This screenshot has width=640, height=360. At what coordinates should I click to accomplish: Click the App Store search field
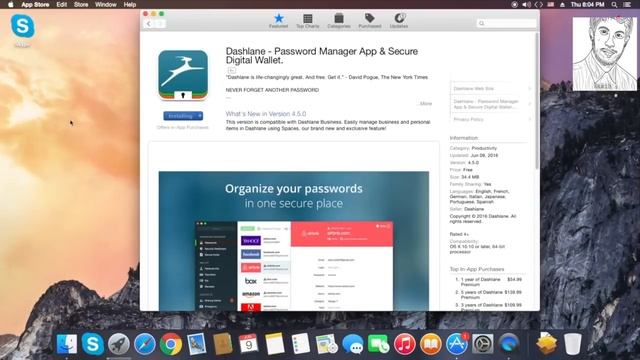pos(506,23)
